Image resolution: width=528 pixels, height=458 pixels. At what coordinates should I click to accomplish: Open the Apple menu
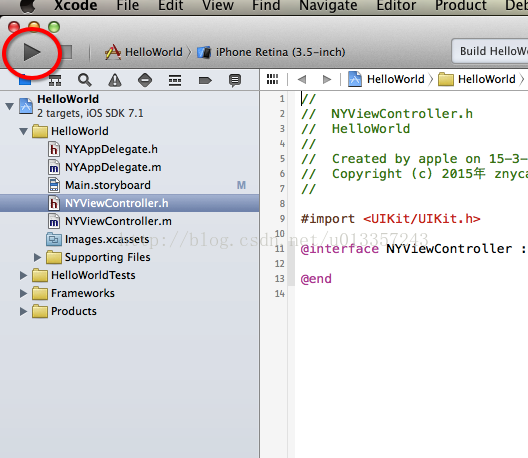28,6
